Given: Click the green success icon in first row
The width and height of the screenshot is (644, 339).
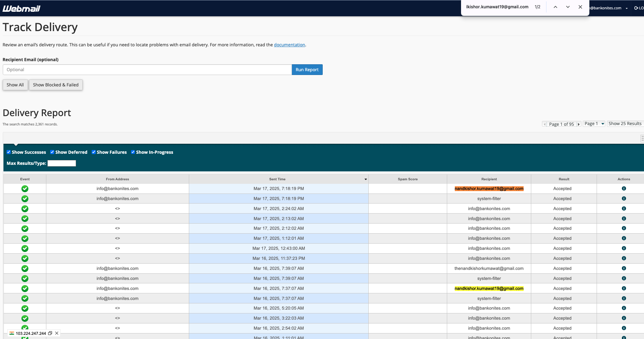Looking at the screenshot, I should click(25, 189).
